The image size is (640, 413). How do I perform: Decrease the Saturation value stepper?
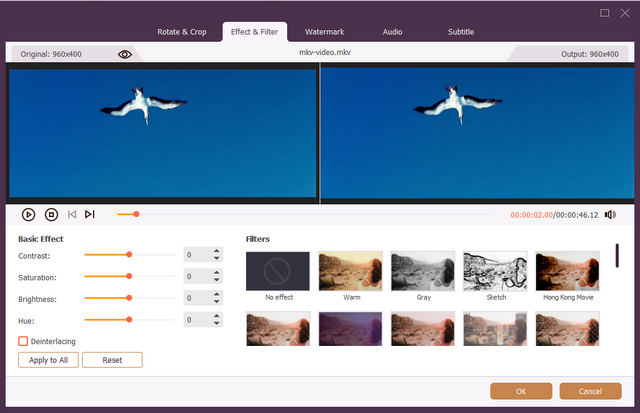coord(217,281)
